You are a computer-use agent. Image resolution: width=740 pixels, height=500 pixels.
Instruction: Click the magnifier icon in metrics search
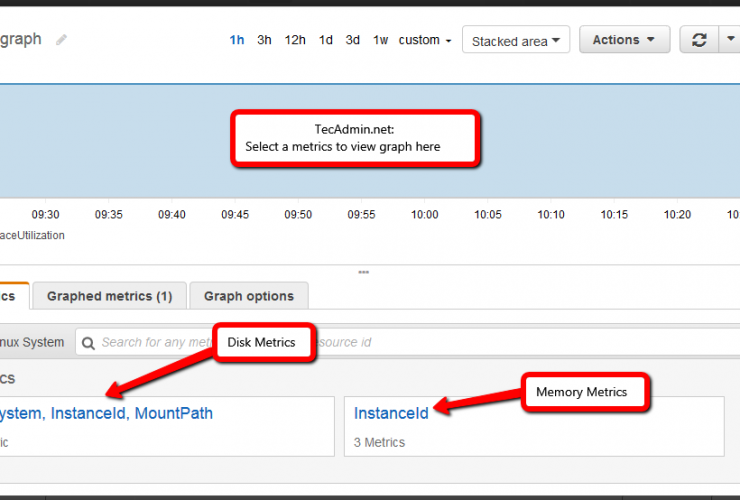point(89,342)
